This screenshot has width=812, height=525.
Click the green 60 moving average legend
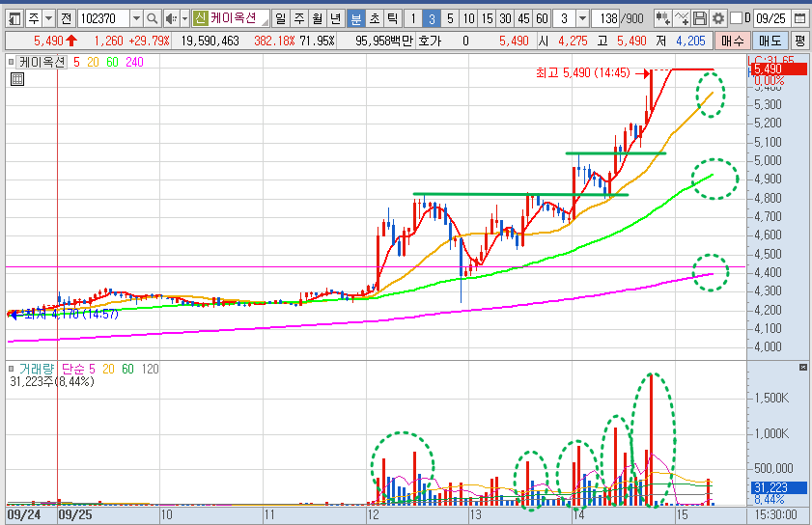112,62
